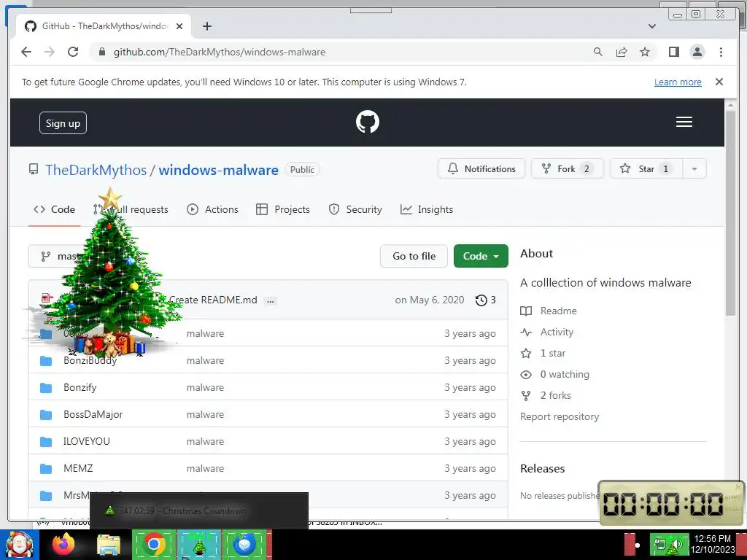This screenshot has width=747, height=560.
Task: Open the Insights tab
Action: point(427,209)
